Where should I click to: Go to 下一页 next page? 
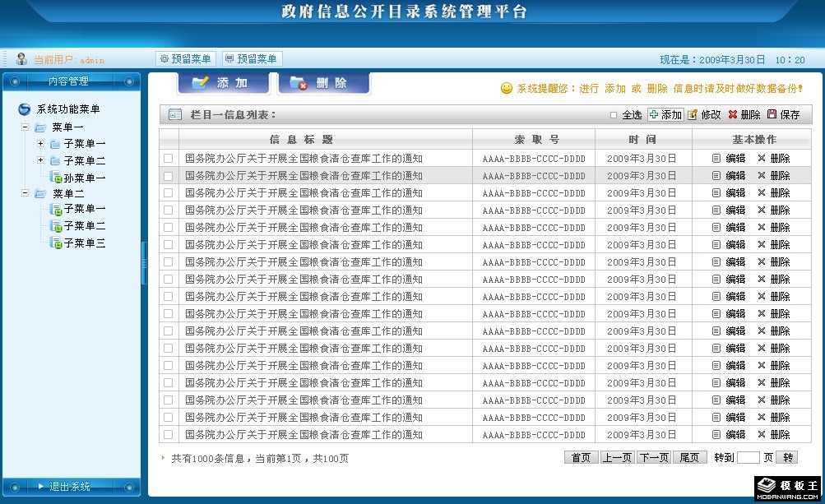pos(653,457)
